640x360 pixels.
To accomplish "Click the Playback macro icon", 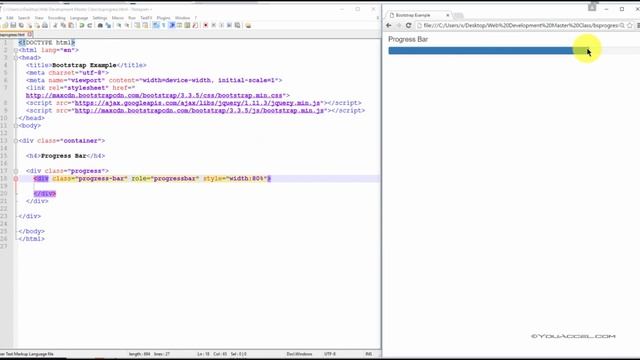I will pyautogui.click(x=221, y=25).
